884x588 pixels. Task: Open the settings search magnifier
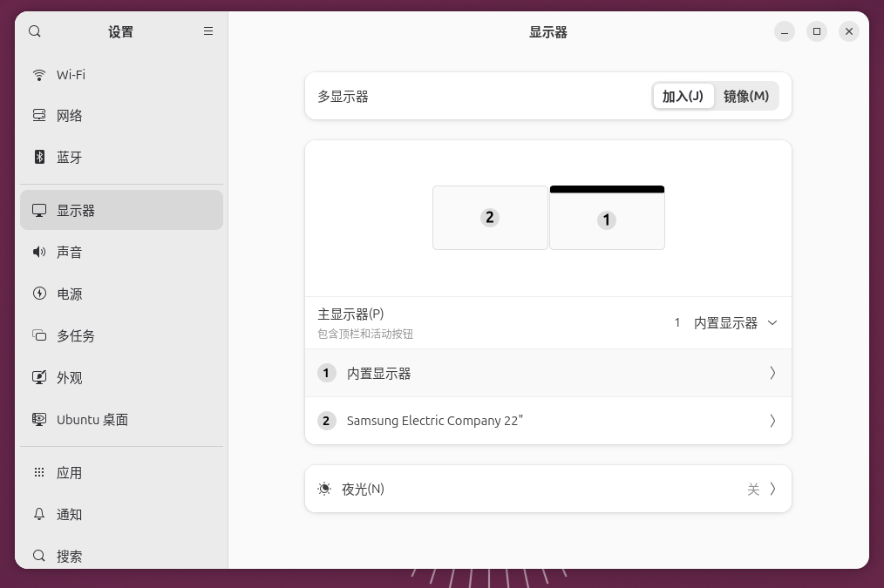(34, 31)
